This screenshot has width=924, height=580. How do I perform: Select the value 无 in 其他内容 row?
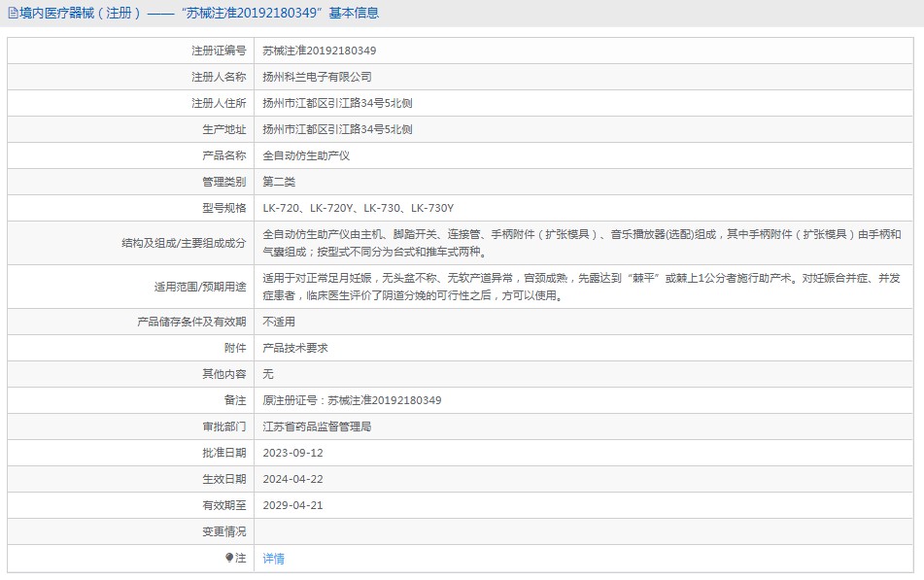(268, 374)
